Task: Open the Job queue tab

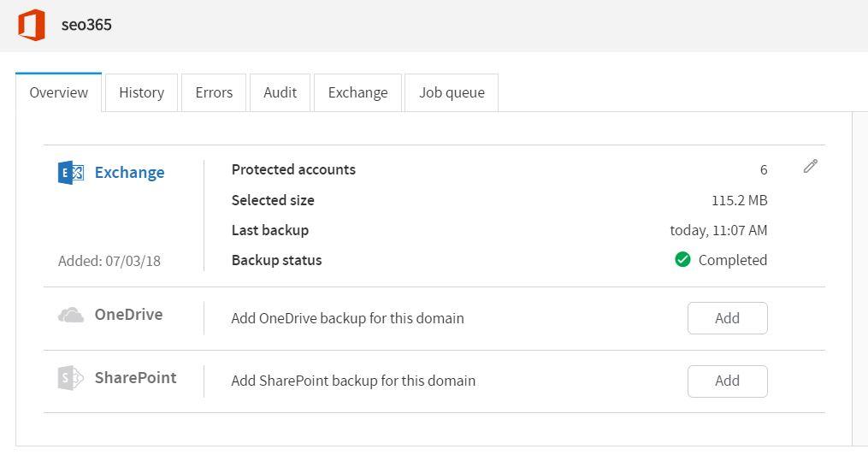Action: pyautogui.click(x=452, y=92)
